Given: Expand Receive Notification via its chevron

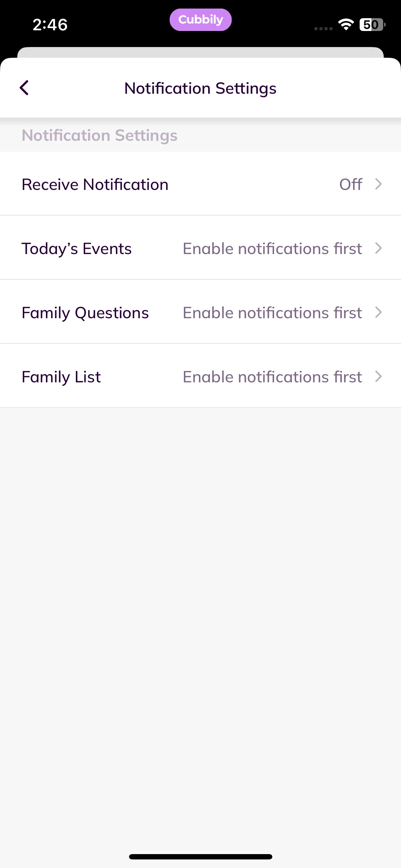Looking at the screenshot, I should pos(379,184).
